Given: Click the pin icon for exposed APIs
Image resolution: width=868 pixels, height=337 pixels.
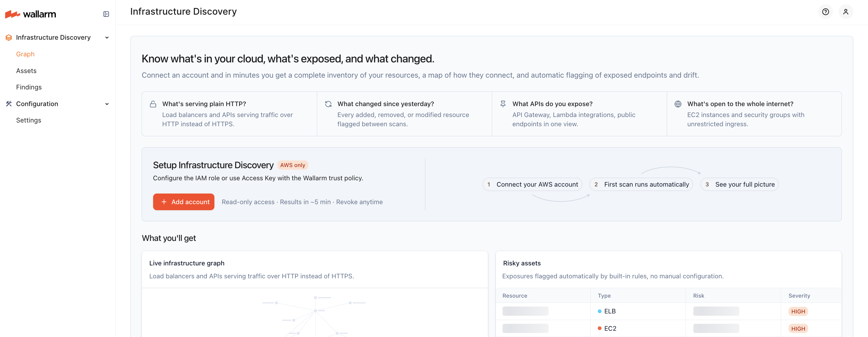Looking at the screenshot, I should pyautogui.click(x=503, y=104).
